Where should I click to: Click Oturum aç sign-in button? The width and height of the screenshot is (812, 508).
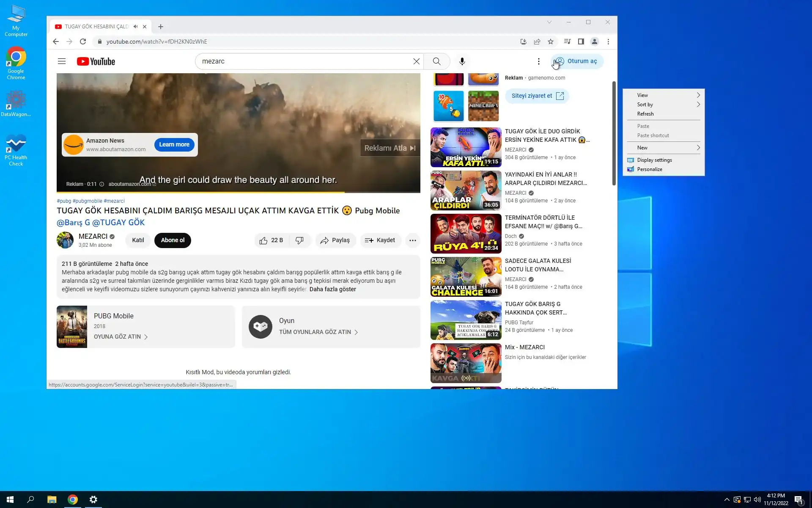click(x=577, y=61)
